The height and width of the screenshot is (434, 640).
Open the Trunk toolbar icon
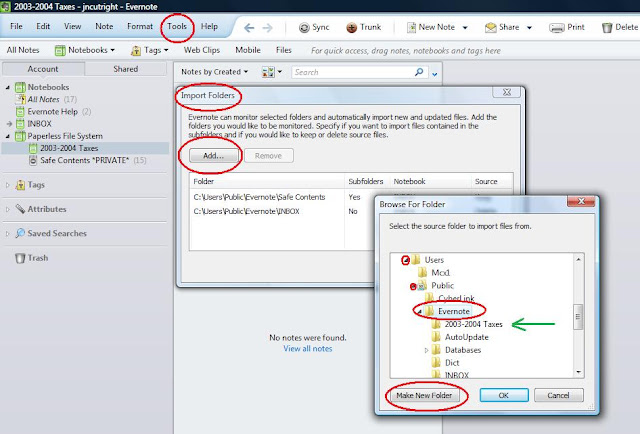point(351,27)
